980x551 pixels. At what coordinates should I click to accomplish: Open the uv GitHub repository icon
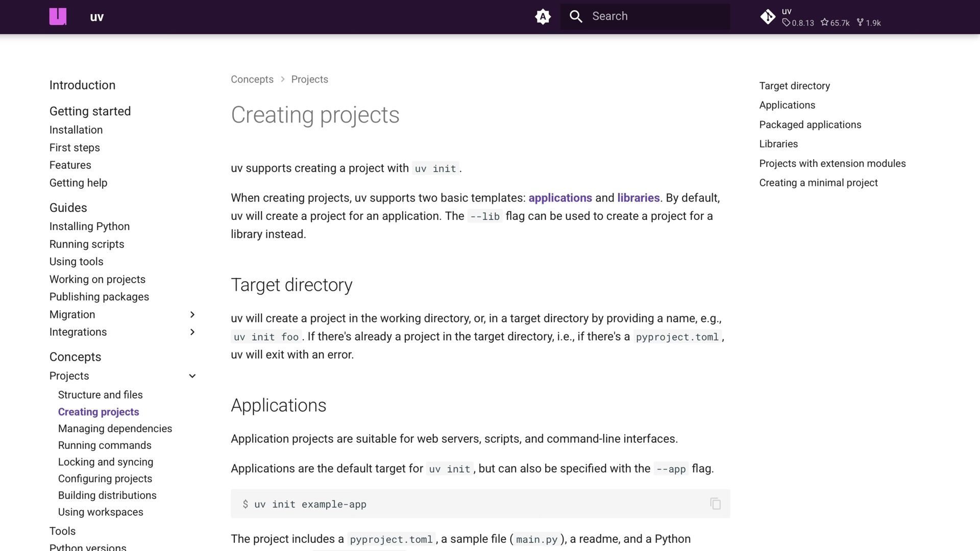[x=768, y=17]
